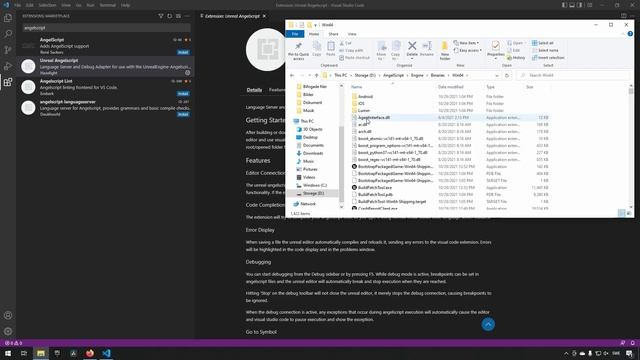Open the Properties dropdown arrow in ribbon
The height and width of the screenshot is (360, 640).
pyautogui.click(x=496, y=58)
